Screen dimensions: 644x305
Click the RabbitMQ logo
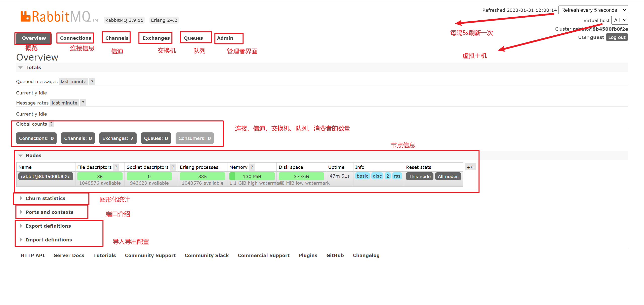(x=55, y=17)
